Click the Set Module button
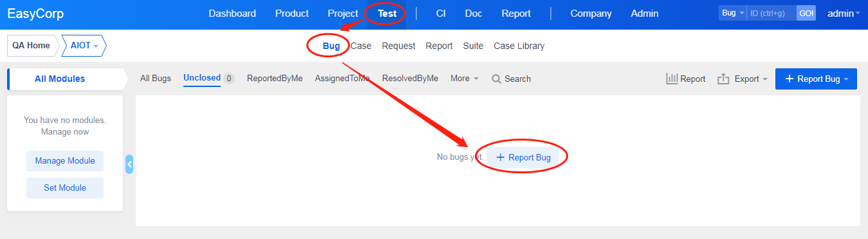This screenshot has width=868, height=239. point(65,188)
